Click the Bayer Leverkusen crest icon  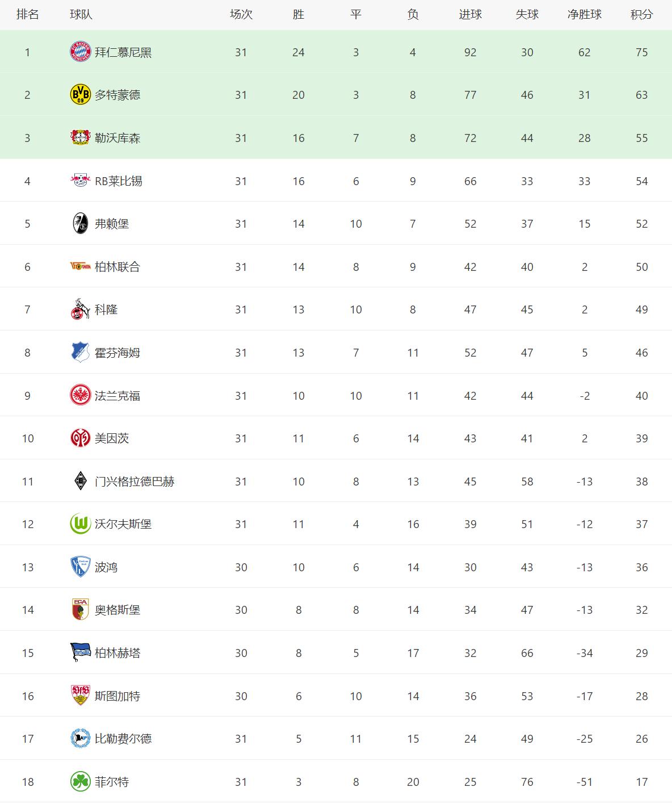(x=80, y=138)
